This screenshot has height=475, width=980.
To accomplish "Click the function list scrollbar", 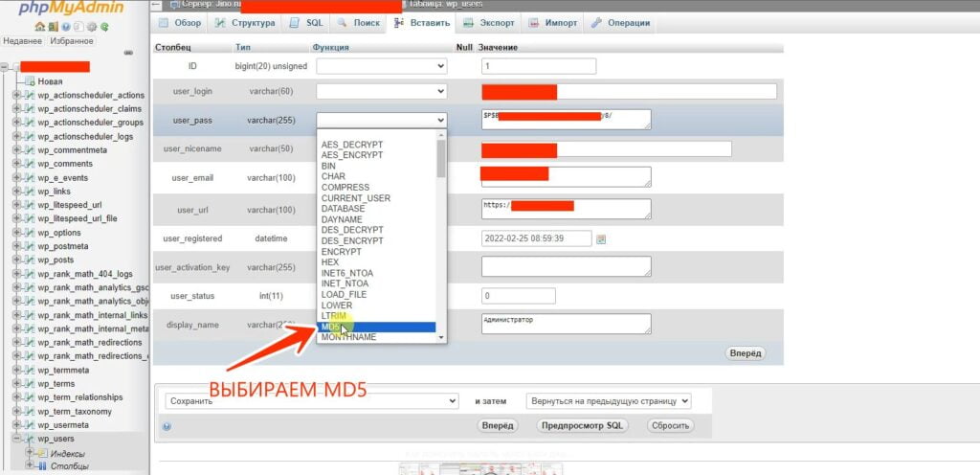I will pyautogui.click(x=441, y=159).
